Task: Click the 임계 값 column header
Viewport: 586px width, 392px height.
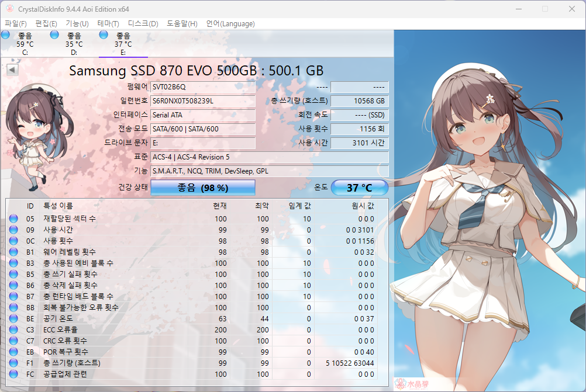Action: pos(300,206)
